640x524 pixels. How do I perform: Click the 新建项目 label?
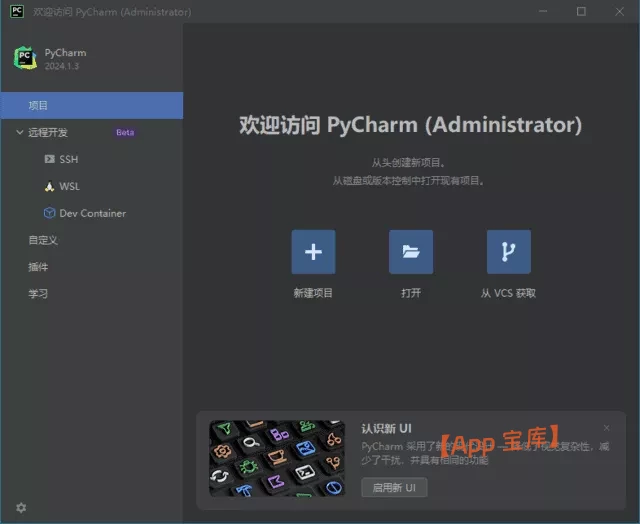pos(313,293)
